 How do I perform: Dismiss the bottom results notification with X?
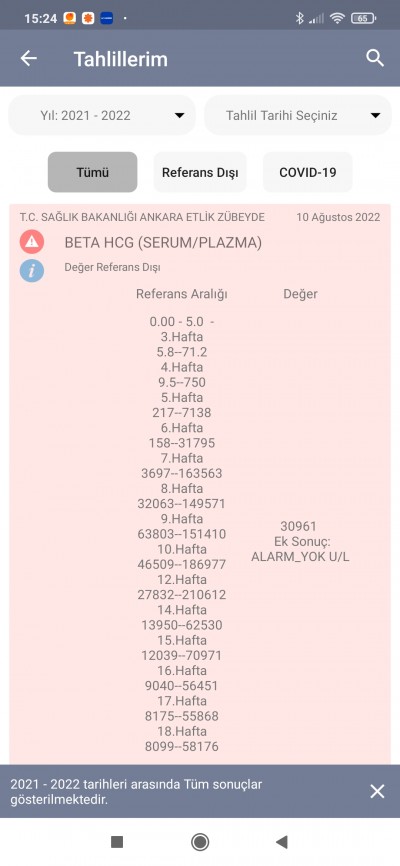coord(377,791)
